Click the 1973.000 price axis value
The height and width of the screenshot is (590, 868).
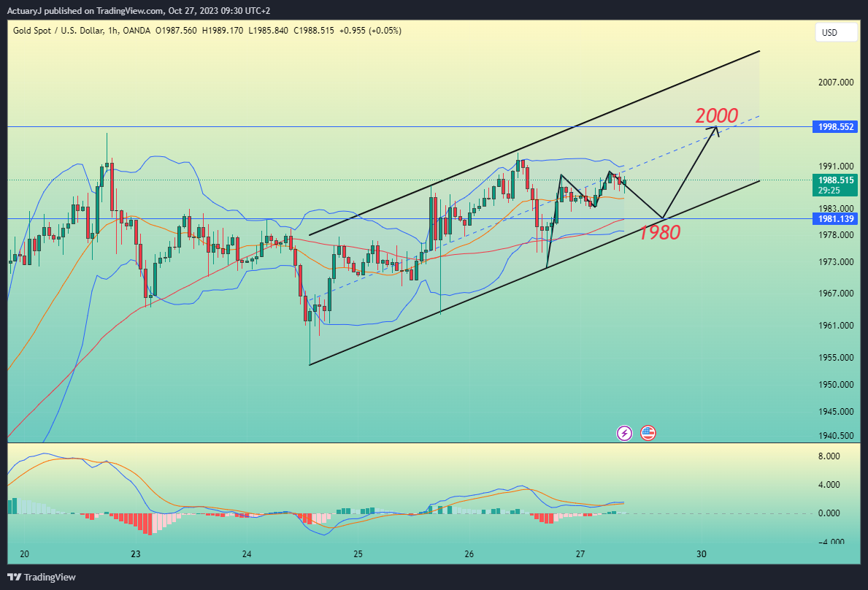point(836,261)
